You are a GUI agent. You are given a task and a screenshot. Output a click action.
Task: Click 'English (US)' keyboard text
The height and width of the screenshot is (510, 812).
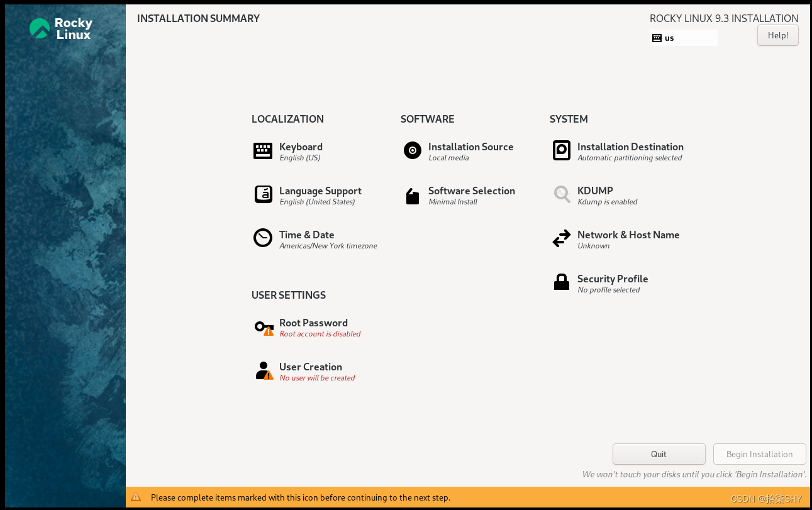coord(300,158)
